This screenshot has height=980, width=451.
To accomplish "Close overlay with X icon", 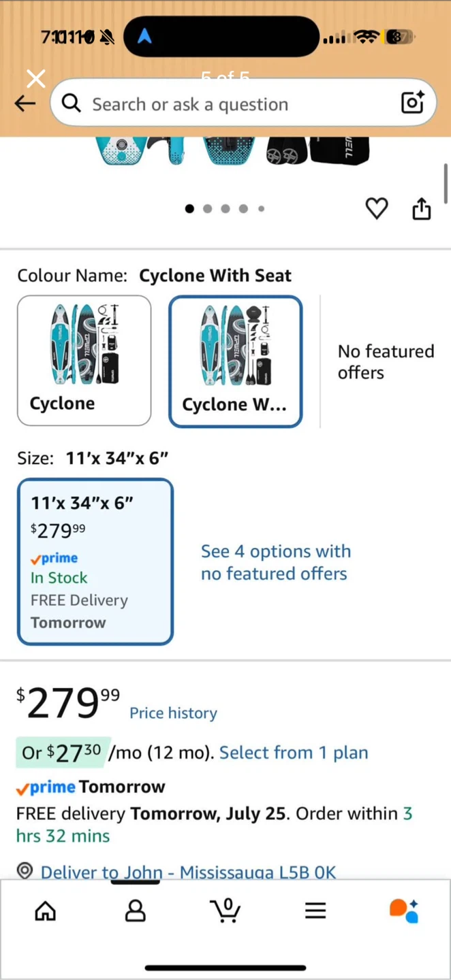I will (36, 78).
